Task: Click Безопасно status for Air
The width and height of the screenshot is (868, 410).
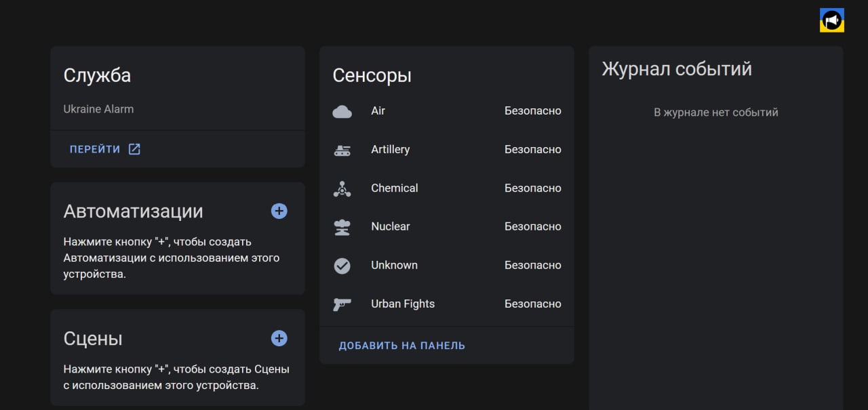Action: pyautogui.click(x=533, y=111)
